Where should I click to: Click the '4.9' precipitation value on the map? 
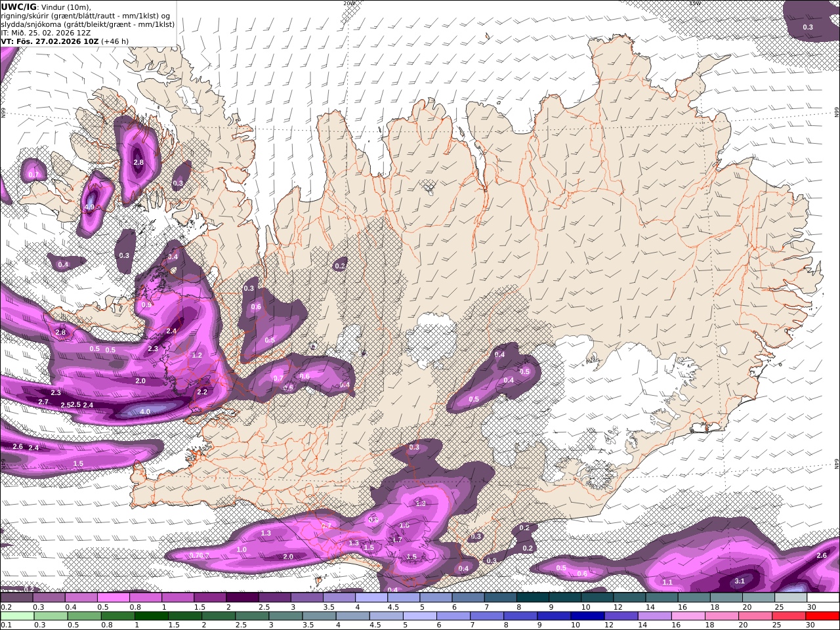coord(90,207)
